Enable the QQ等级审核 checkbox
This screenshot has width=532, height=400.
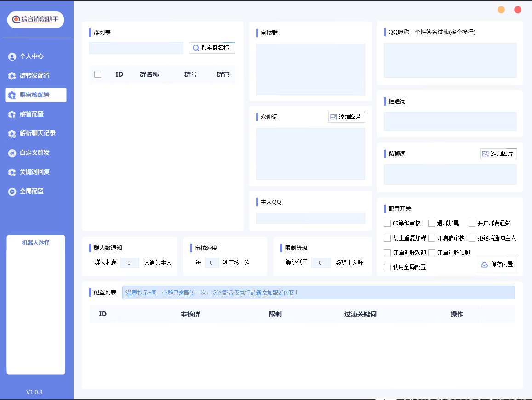coord(387,224)
